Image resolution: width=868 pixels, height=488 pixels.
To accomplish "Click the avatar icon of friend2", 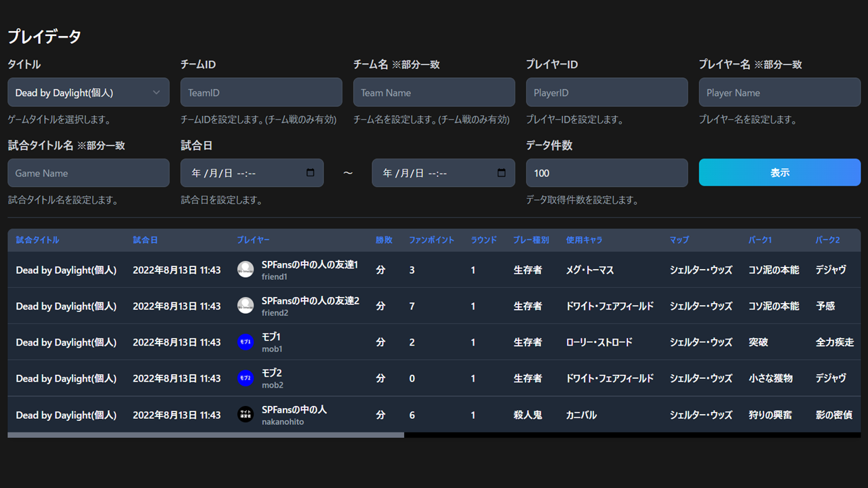I will point(245,306).
